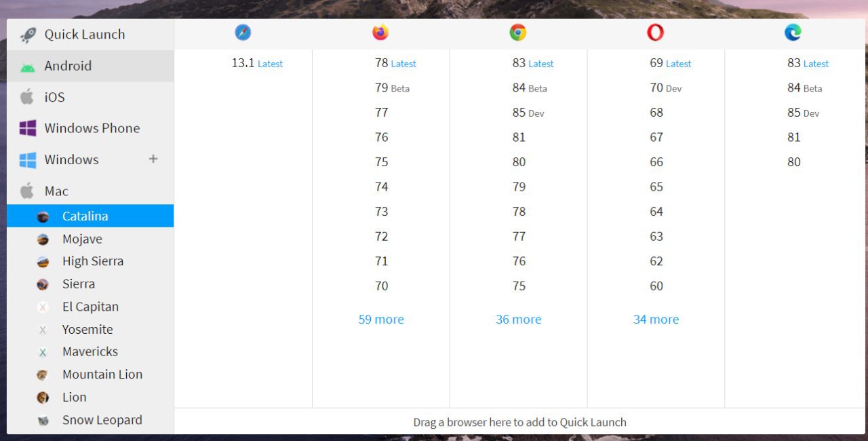
Task: Launch Firefox 79 Beta
Action: (392, 88)
